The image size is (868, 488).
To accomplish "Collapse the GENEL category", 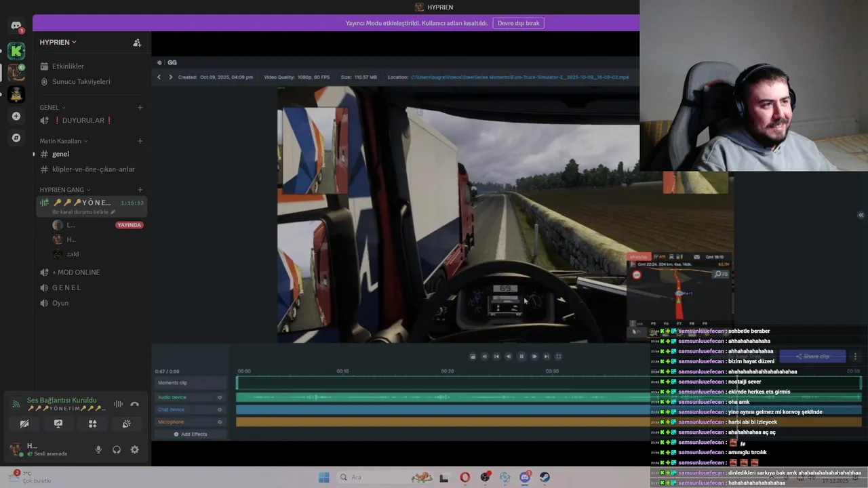I will (52, 107).
